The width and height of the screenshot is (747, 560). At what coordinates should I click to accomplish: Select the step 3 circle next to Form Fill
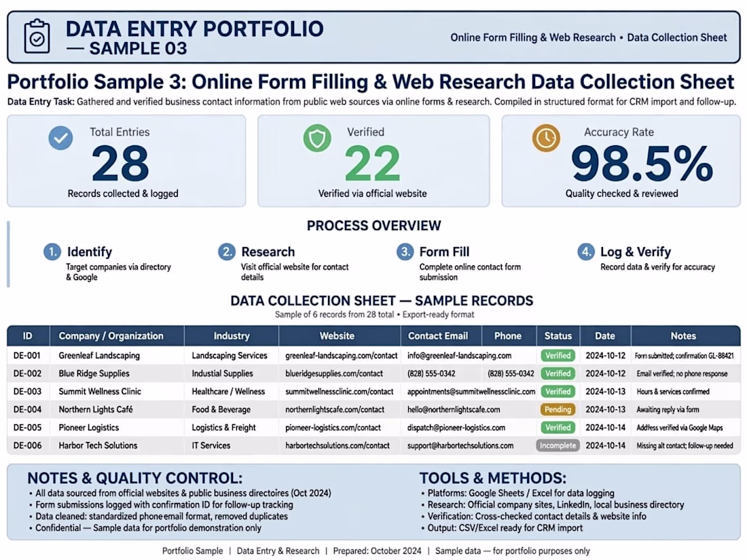point(405,251)
